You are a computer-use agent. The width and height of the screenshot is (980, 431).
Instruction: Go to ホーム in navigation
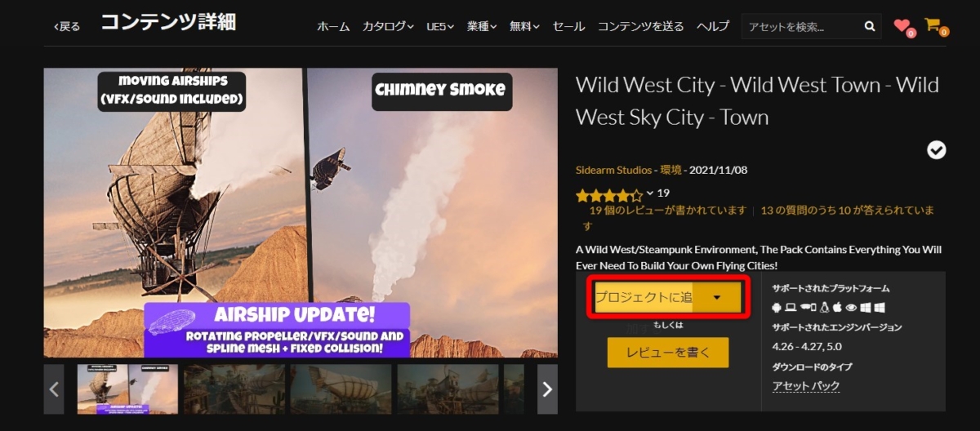(333, 26)
